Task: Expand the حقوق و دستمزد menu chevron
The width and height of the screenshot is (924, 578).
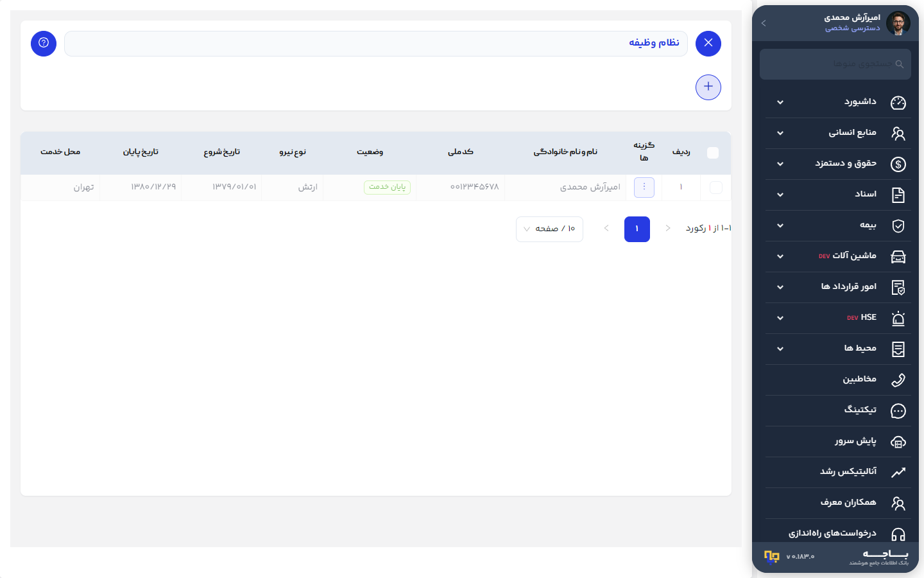Action: coord(780,164)
